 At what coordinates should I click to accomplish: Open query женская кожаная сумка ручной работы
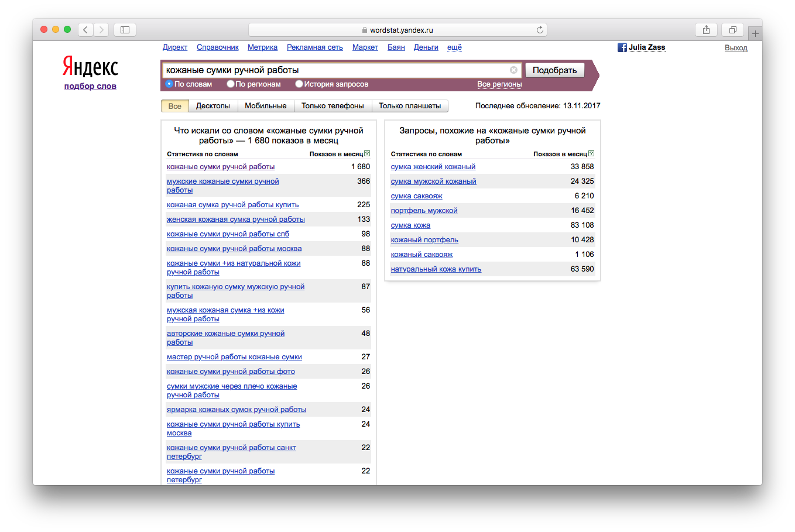click(x=236, y=219)
